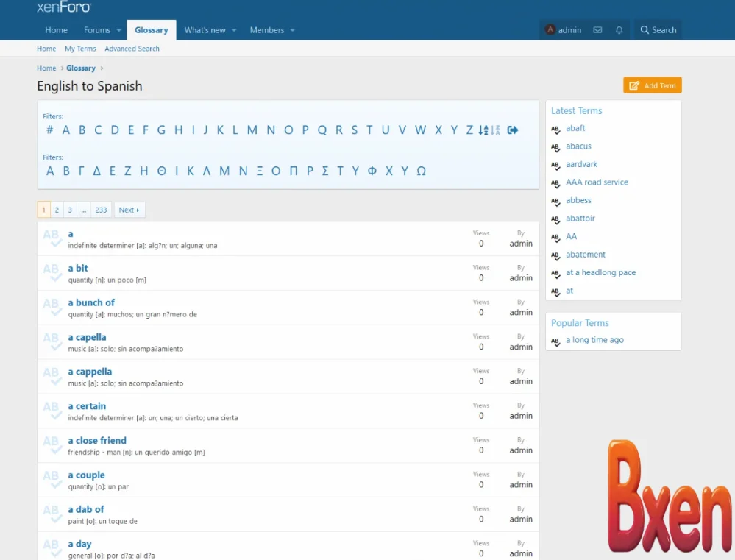Image resolution: width=735 pixels, height=560 pixels.
Task: Click the export arrow icon after sort icons
Action: click(513, 130)
